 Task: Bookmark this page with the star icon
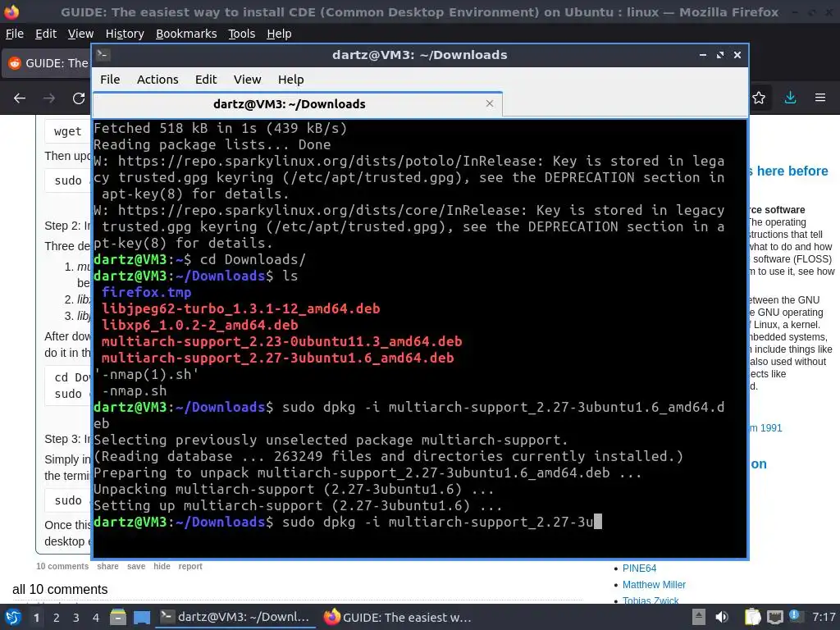[759, 98]
